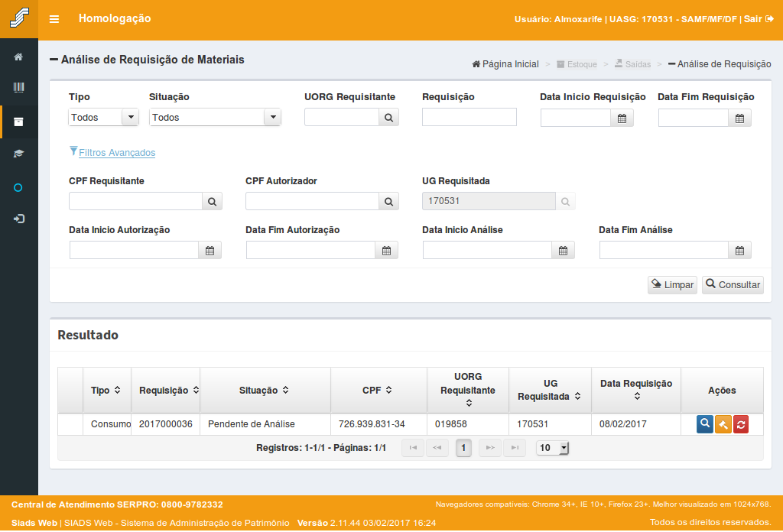Open calendar for Data Fim Análise
The height and width of the screenshot is (532, 783).
tap(739, 251)
